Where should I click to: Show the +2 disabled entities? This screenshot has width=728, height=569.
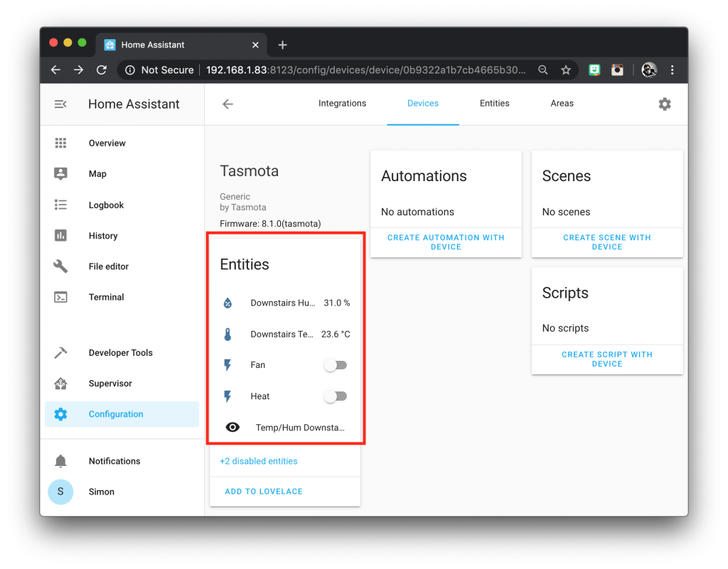pos(259,461)
